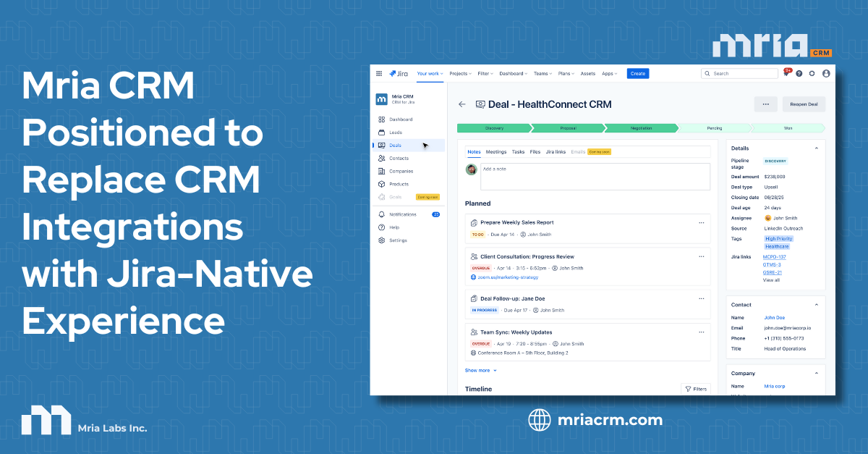868x454 pixels.
Task: Open more options for Prepare Weekly Sales Report
Action: [701, 222]
